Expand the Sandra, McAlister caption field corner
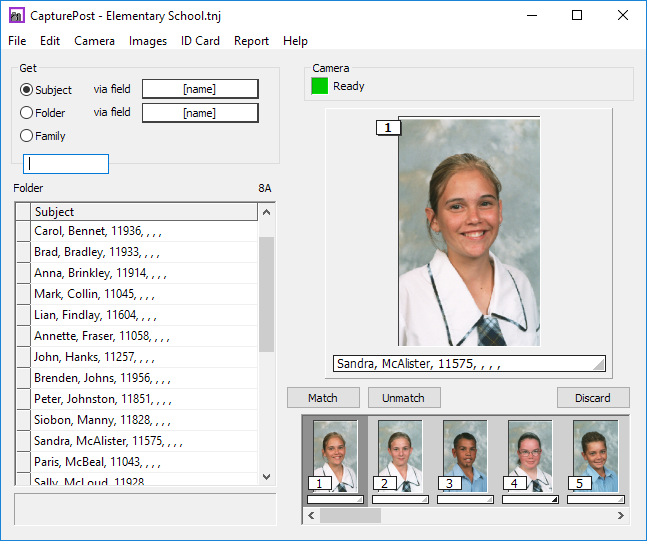The image size is (647, 541). click(x=599, y=364)
